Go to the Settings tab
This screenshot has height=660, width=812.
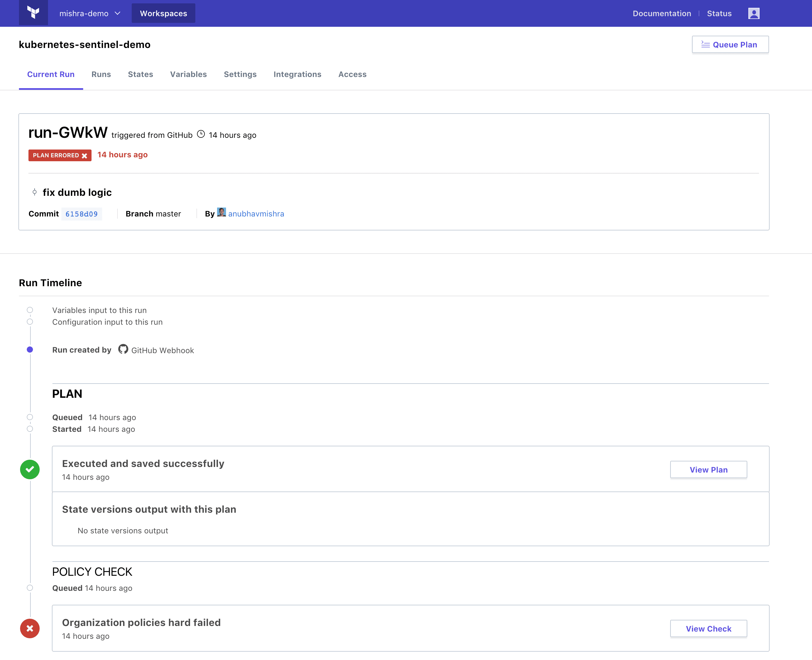(x=240, y=74)
